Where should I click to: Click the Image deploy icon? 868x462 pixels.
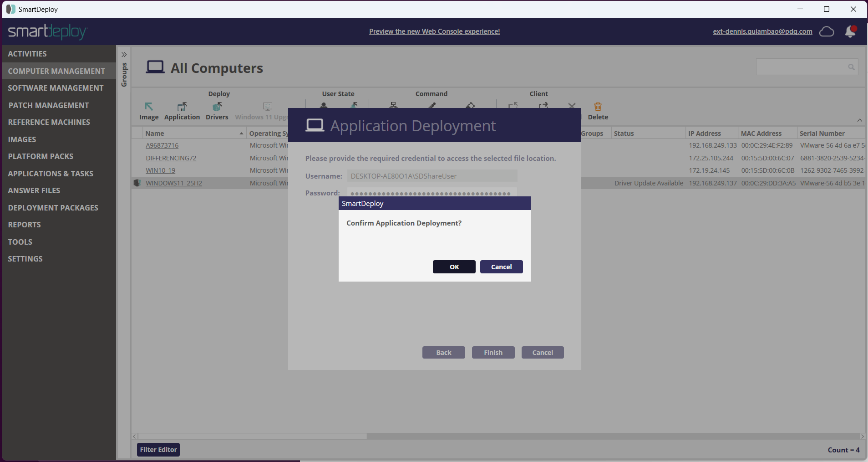pyautogui.click(x=149, y=107)
